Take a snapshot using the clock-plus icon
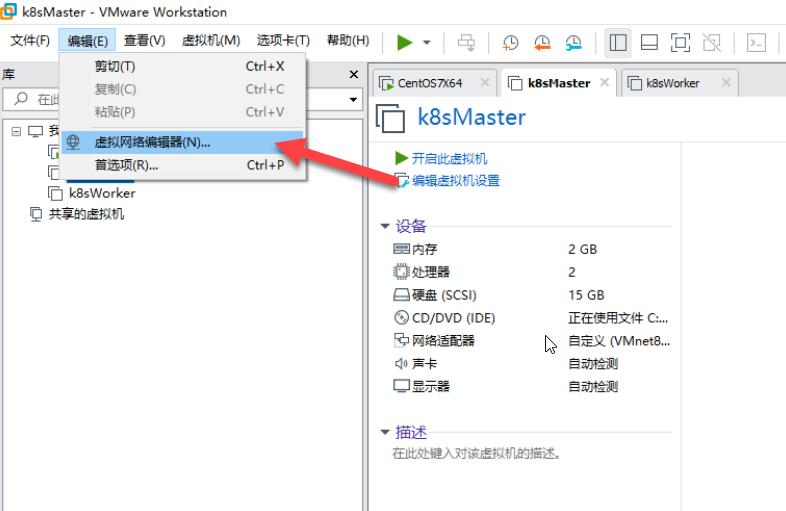Viewport: 786px width, 511px height. (x=510, y=43)
